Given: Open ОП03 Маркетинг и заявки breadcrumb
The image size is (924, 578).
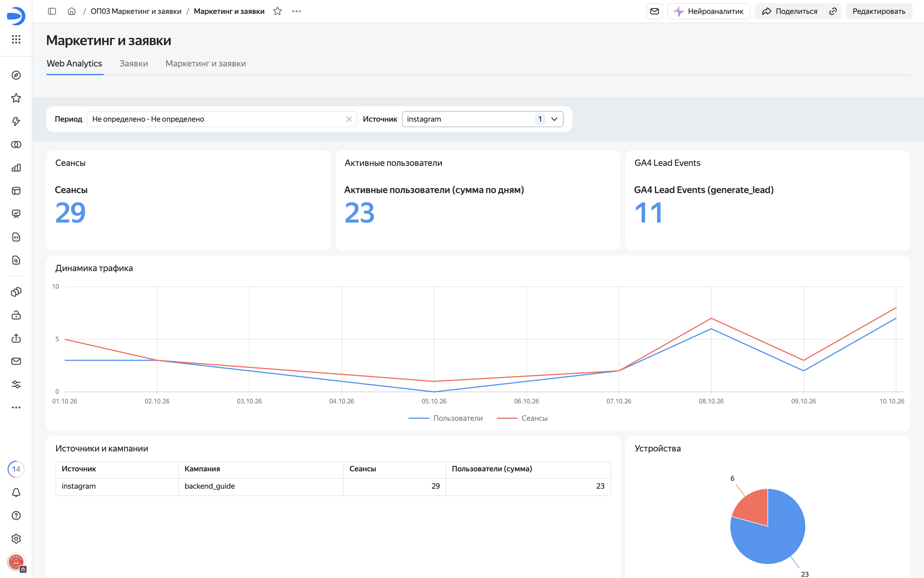Looking at the screenshot, I should click(x=136, y=12).
